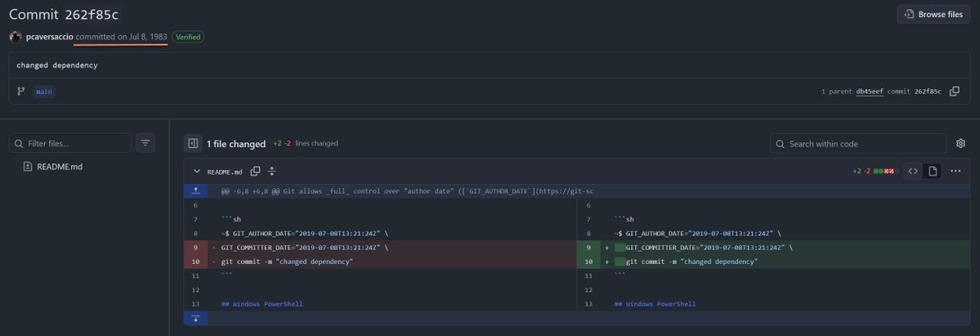Open file filter options menu

(x=145, y=143)
